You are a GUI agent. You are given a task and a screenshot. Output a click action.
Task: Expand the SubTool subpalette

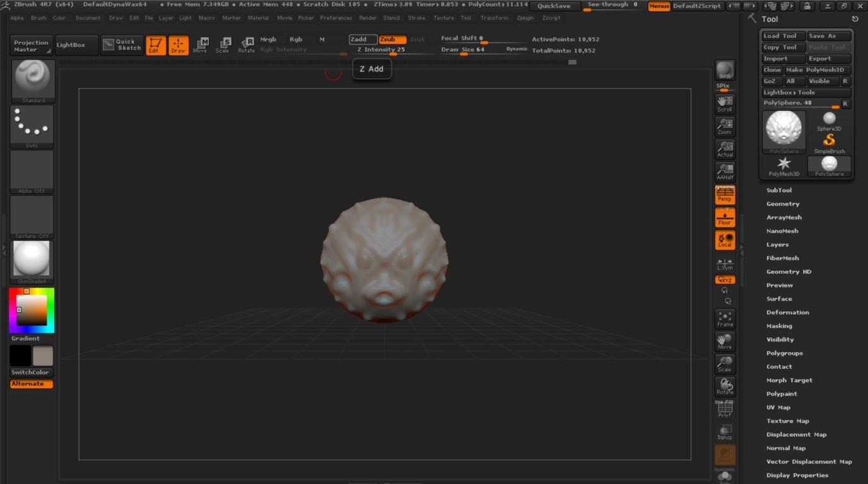(779, 190)
